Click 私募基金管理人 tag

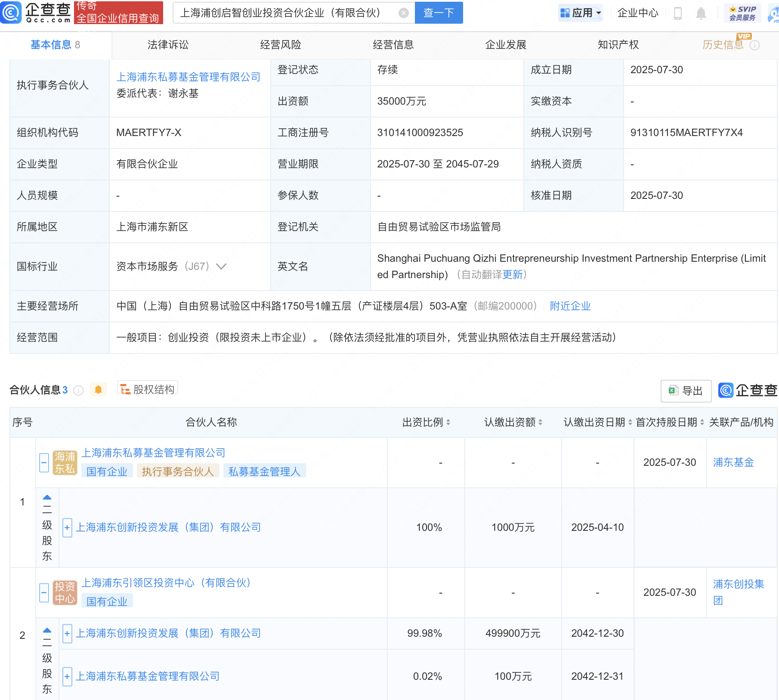[x=264, y=471]
